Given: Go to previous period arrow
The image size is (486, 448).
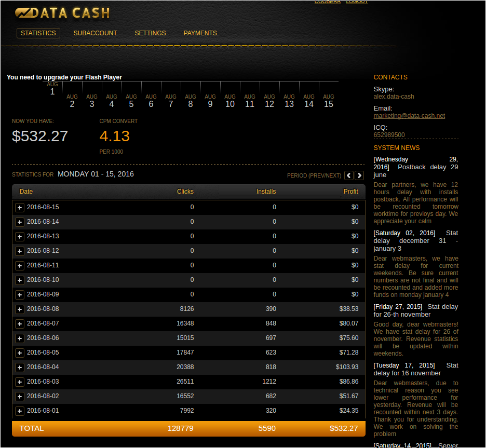Looking at the screenshot, I should [x=349, y=175].
